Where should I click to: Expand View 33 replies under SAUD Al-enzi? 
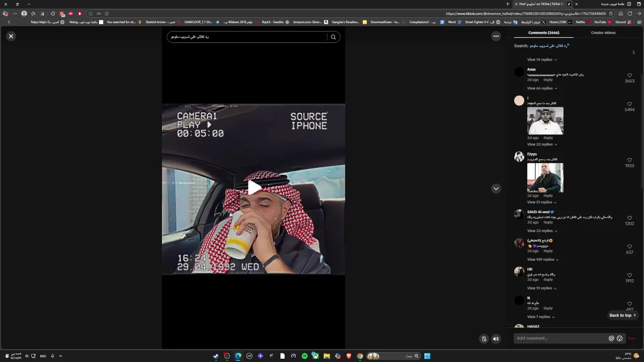(x=542, y=231)
